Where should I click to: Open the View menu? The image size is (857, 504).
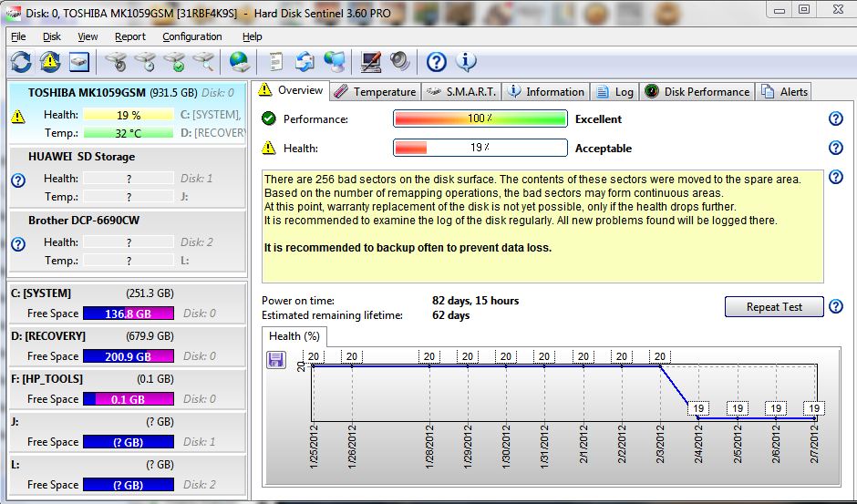tap(88, 36)
